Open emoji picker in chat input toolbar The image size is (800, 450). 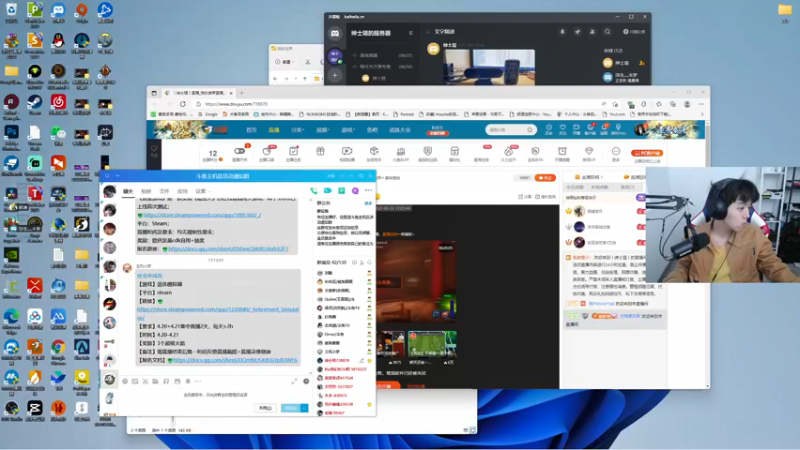[125, 381]
